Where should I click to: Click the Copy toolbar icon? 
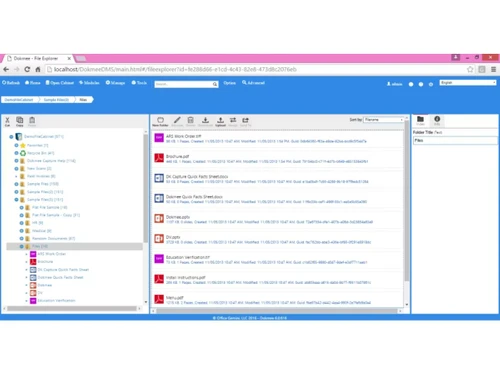click(x=20, y=121)
